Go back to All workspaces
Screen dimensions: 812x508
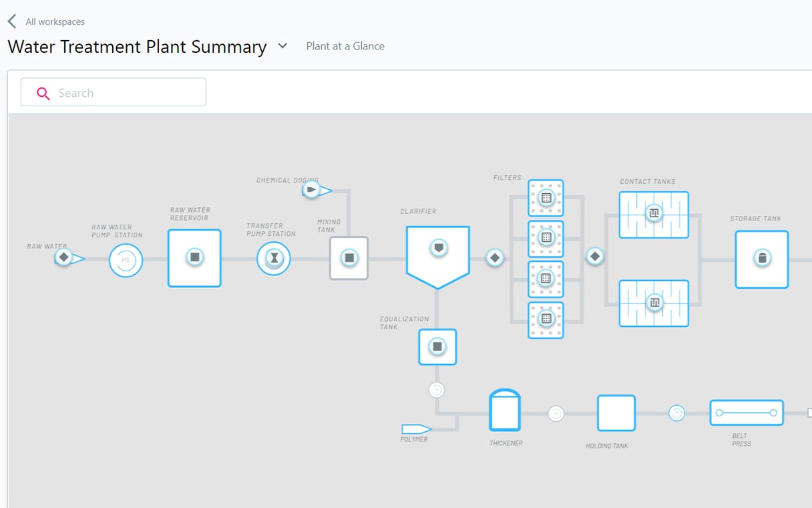click(x=55, y=22)
